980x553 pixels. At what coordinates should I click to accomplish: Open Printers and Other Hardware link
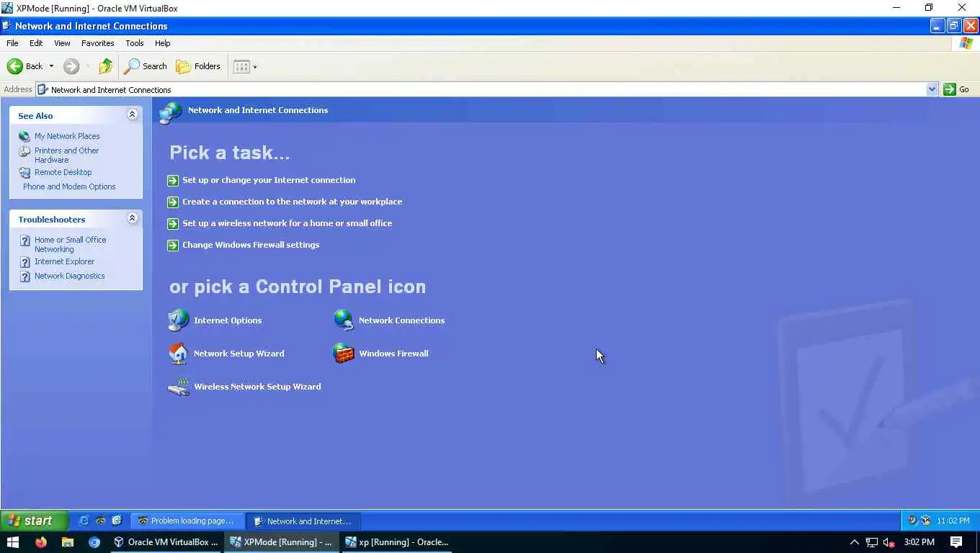tap(66, 155)
